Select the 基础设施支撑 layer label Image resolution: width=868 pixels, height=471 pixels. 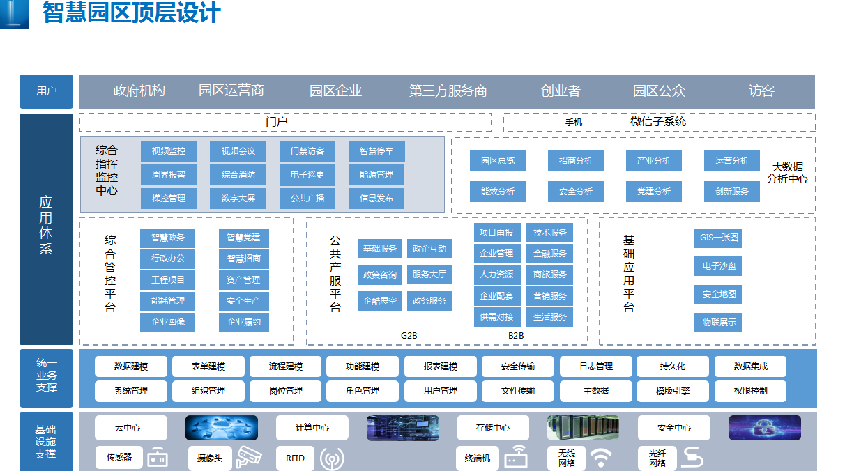[x=47, y=441]
